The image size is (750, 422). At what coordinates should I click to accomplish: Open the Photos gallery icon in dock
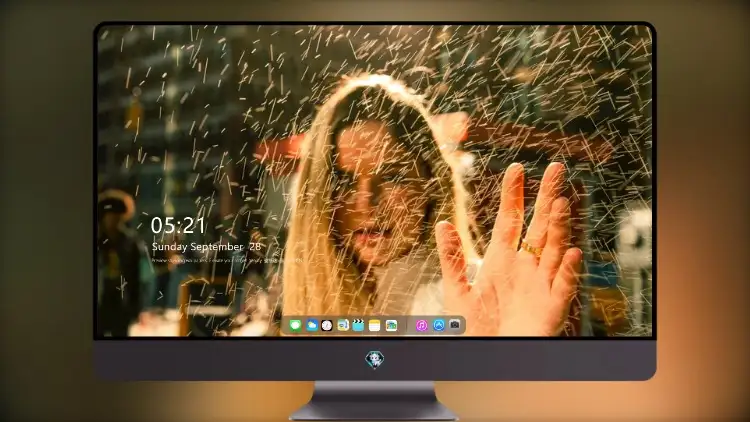(x=391, y=325)
